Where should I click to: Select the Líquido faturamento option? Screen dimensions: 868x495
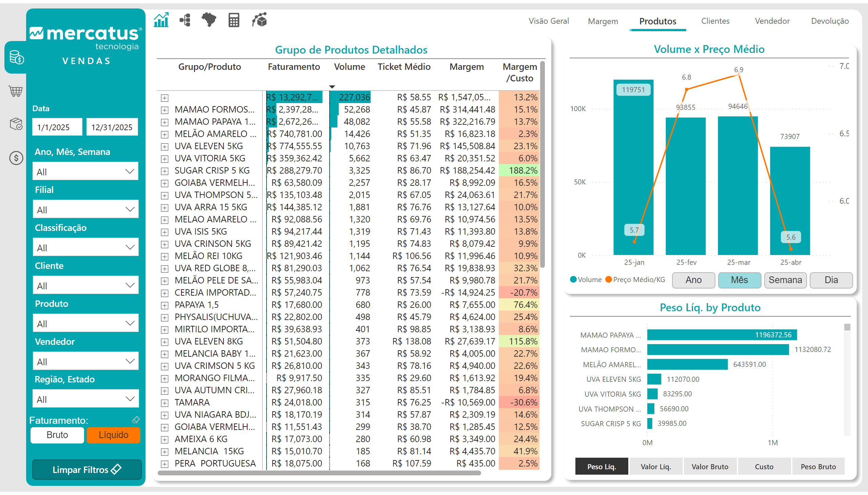coord(114,435)
